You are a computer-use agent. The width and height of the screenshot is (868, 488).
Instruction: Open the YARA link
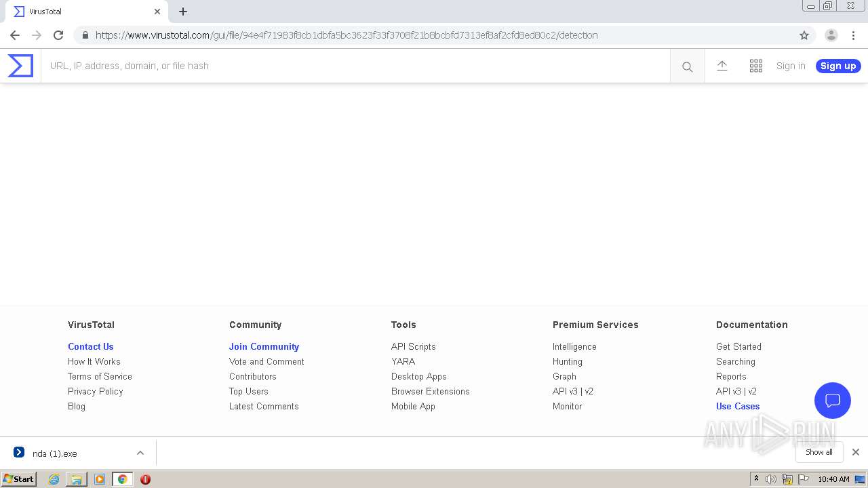[403, 361]
